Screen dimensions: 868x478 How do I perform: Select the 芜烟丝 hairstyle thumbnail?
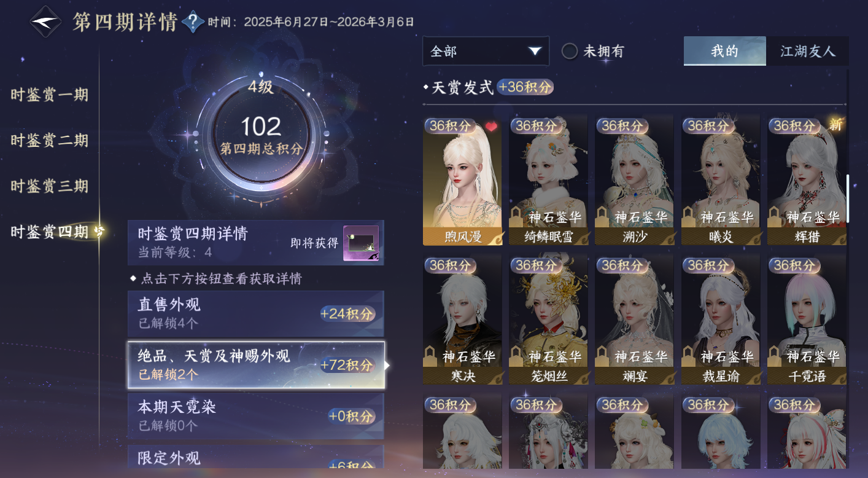[x=548, y=320]
